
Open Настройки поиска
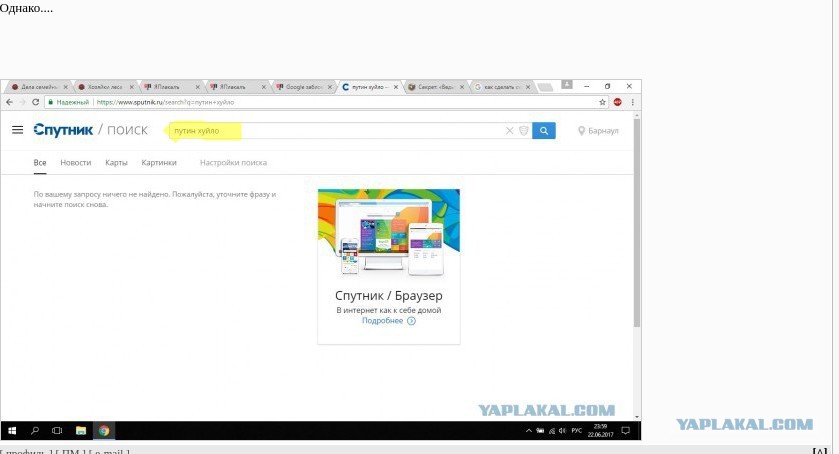[x=233, y=163]
